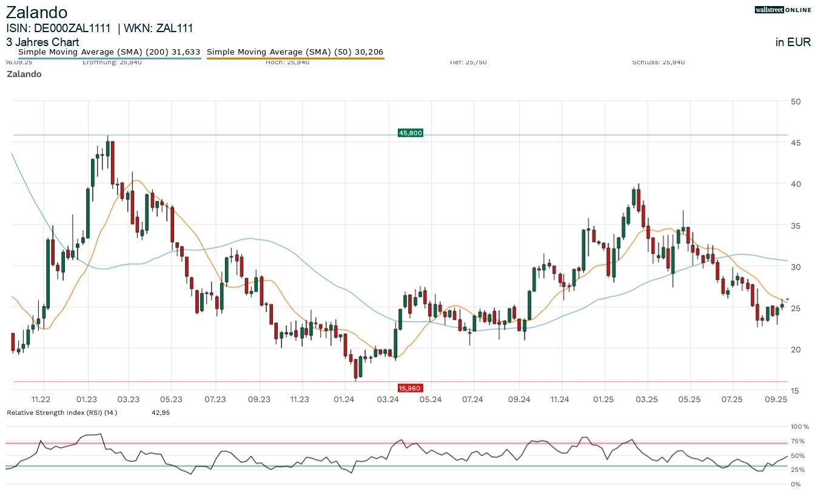Click the large Zalando chart title
Viewport: 818px width, 504px height.
37,12
